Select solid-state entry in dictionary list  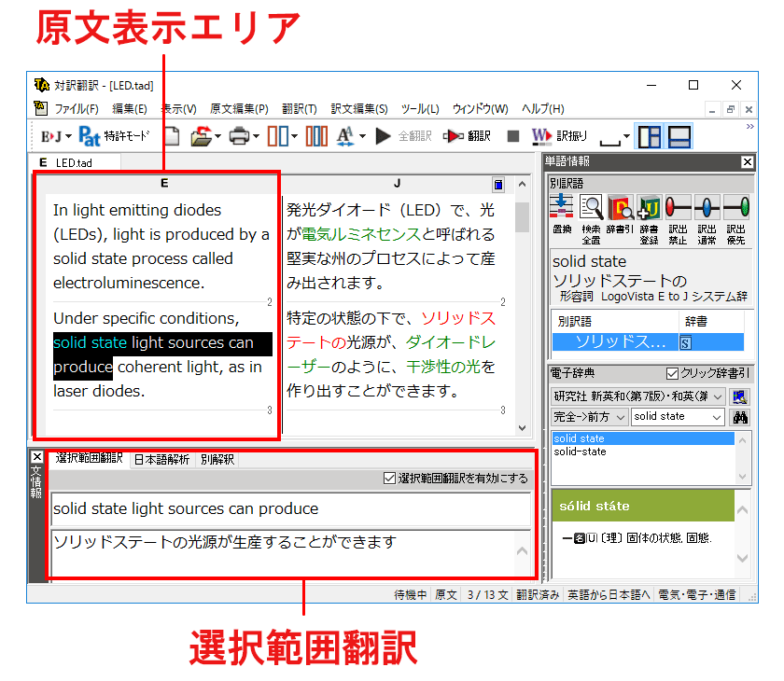(x=580, y=452)
